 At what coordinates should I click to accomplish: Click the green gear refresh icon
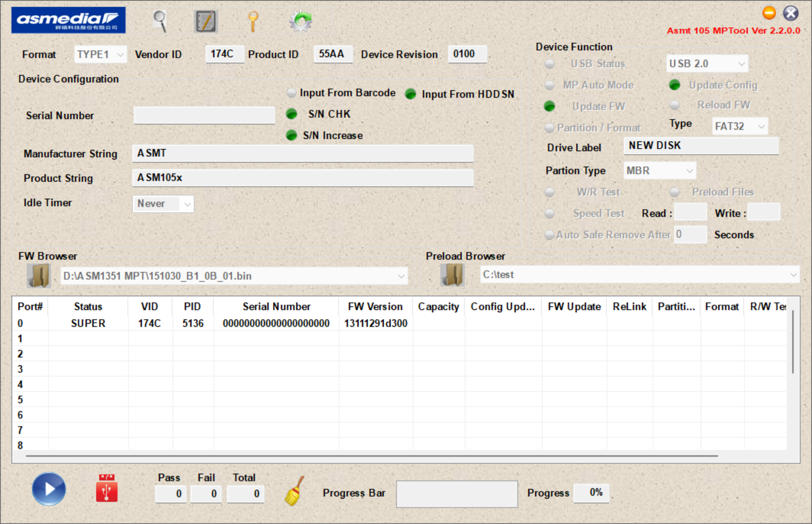pos(301,21)
